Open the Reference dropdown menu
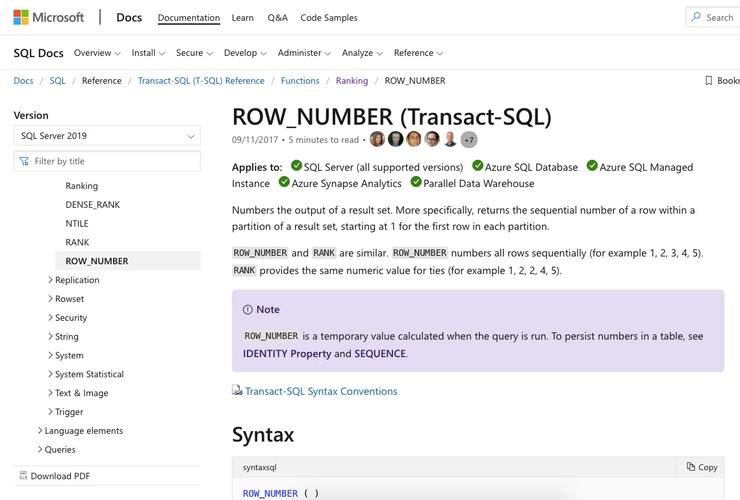The height and width of the screenshot is (500, 740). point(419,53)
